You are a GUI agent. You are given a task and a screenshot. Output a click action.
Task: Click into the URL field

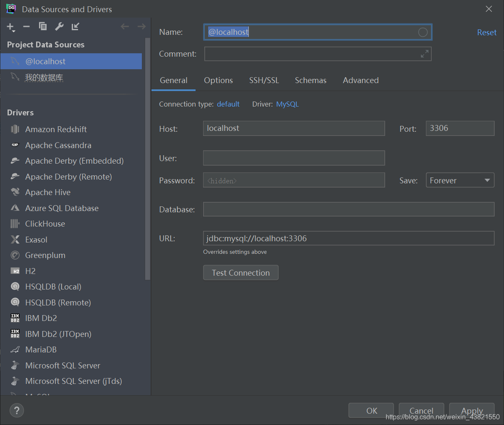349,238
